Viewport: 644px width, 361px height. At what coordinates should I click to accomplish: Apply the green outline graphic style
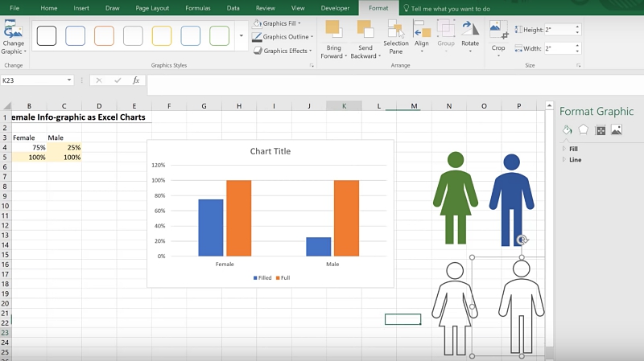[219, 35]
